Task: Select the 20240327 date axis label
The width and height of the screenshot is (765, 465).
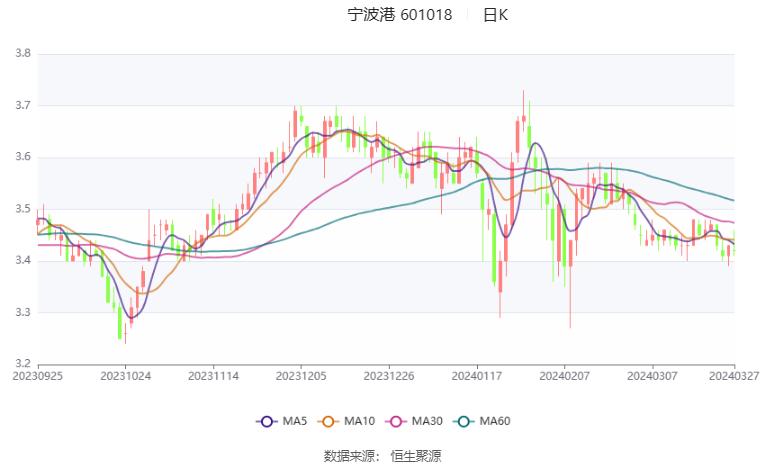Action: coord(734,376)
